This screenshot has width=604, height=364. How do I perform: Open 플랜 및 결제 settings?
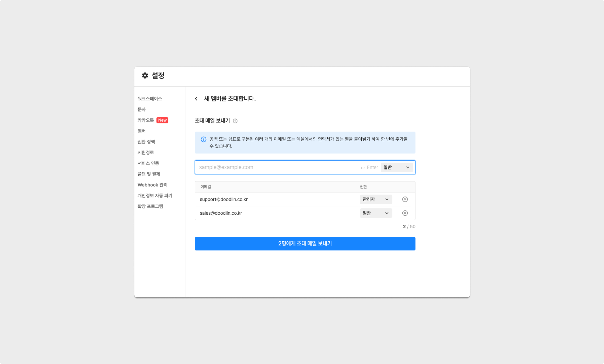149,174
